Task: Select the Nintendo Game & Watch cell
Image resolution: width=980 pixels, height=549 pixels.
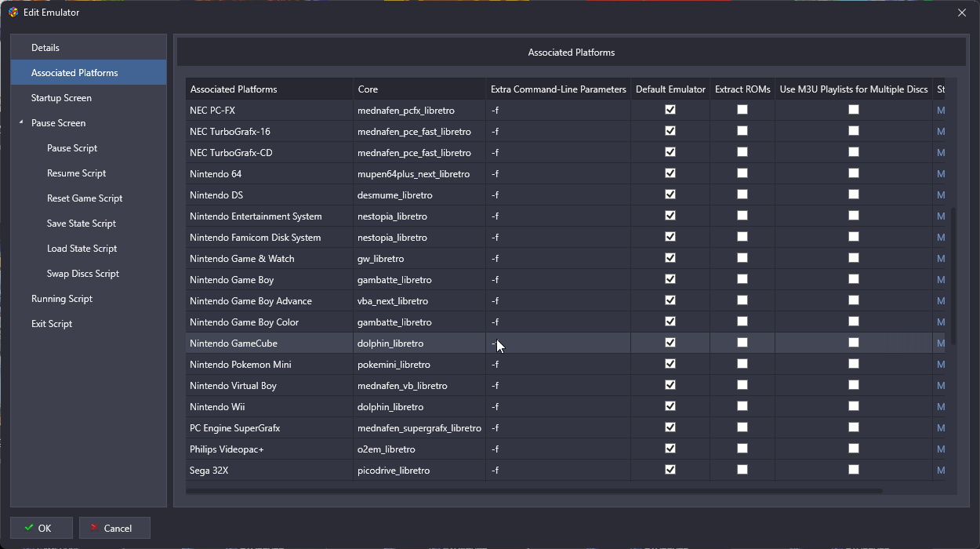Action: click(270, 259)
